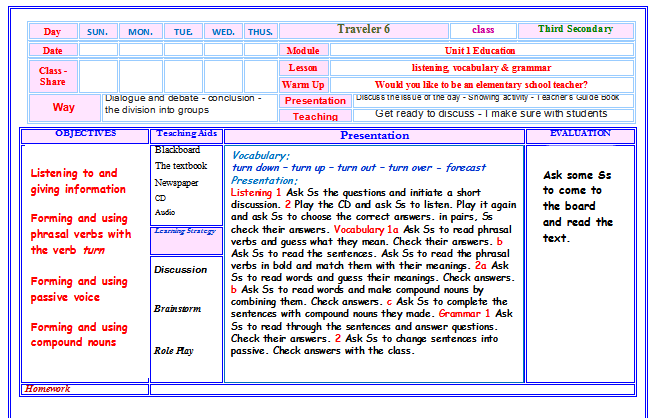The image size is (660, 418).
Task: Click 'The textbook' in Teaching Aids
Action: [x=181, y=166]
